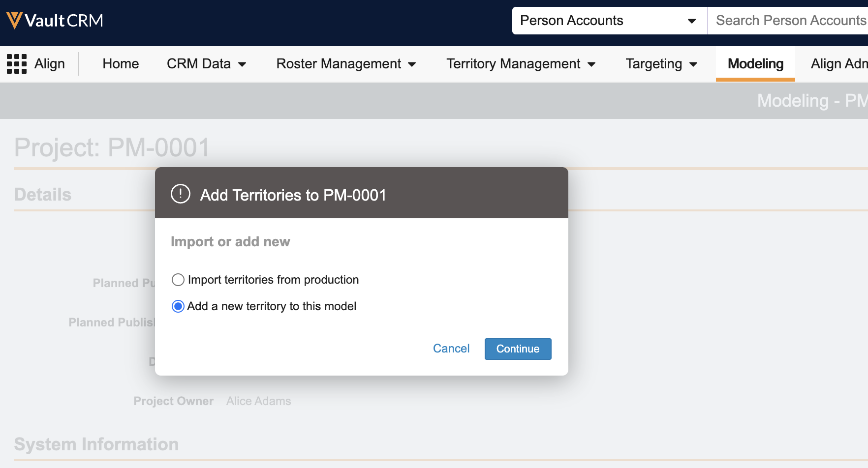Select Import territories from production option
Screen dimensions: 868x468
[x=178, y=280]
